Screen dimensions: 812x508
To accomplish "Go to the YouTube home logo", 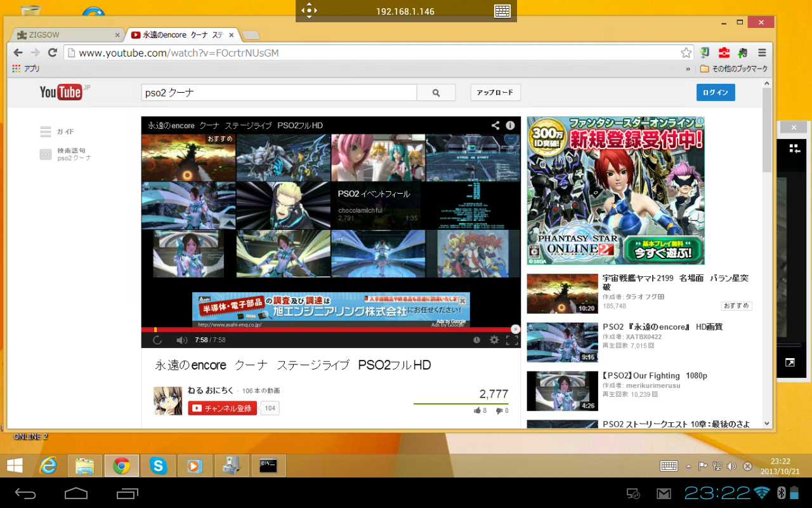I will [x=61, y=92].
